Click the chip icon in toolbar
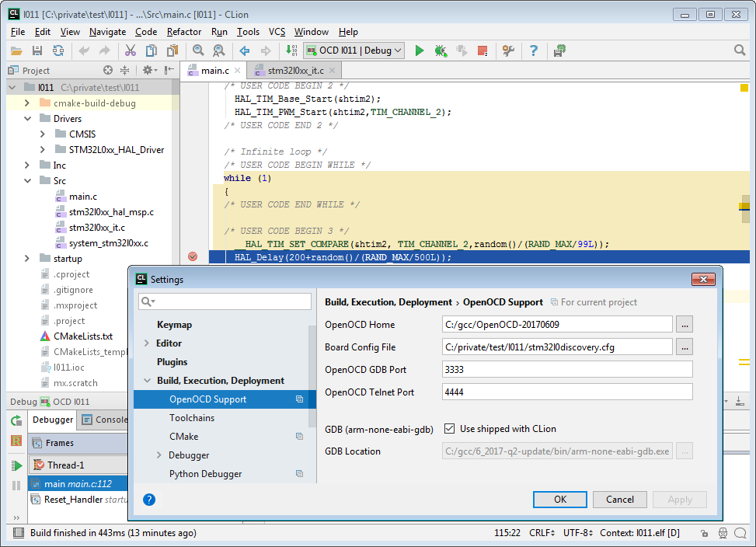Viewport: 756px width, 547px height. click(x=559, y=51)
